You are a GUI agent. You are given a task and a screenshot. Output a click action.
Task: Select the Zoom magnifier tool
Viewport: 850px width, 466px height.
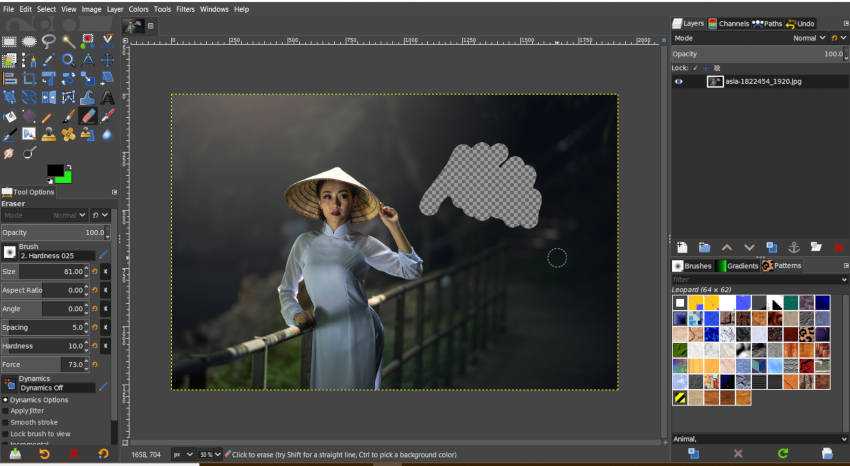point(68,60)
